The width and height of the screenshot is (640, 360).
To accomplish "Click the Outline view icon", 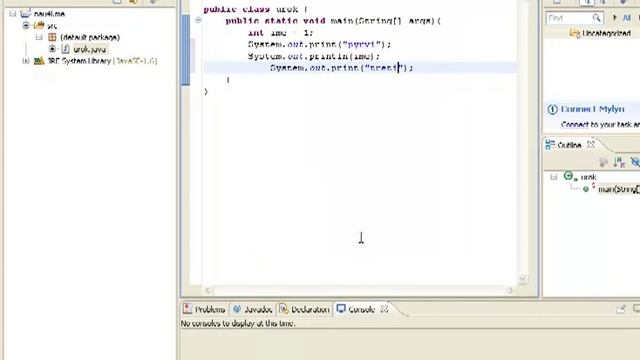I will tap(550, 145).
